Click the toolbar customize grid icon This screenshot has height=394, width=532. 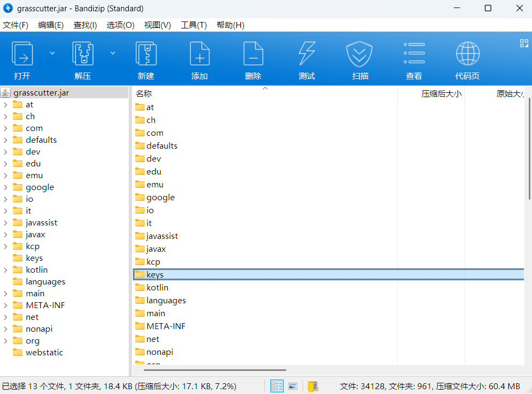(x=524, y=43)
